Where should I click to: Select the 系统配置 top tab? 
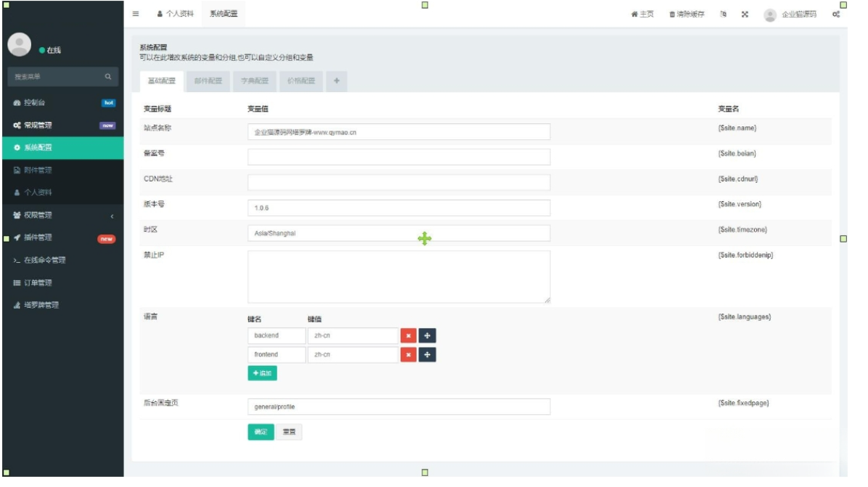(x=224, y=14)
